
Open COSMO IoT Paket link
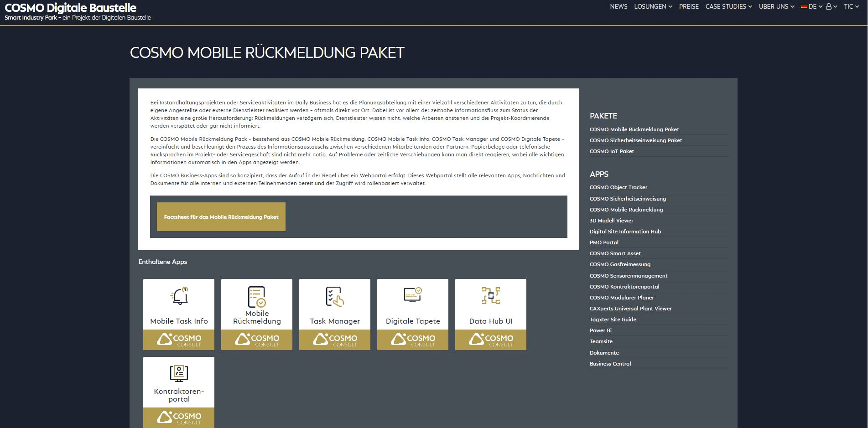point(612,151)
